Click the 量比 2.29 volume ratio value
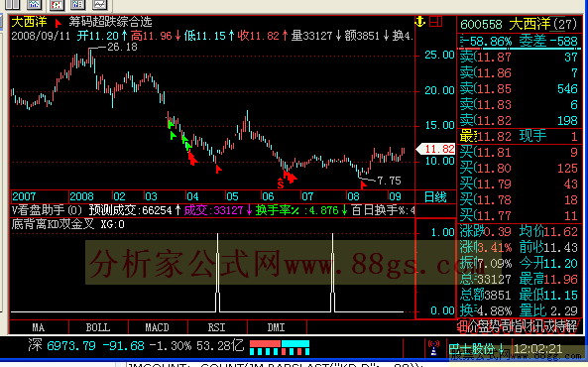Screen dimensions: 588x367 [x=548, y=311]
